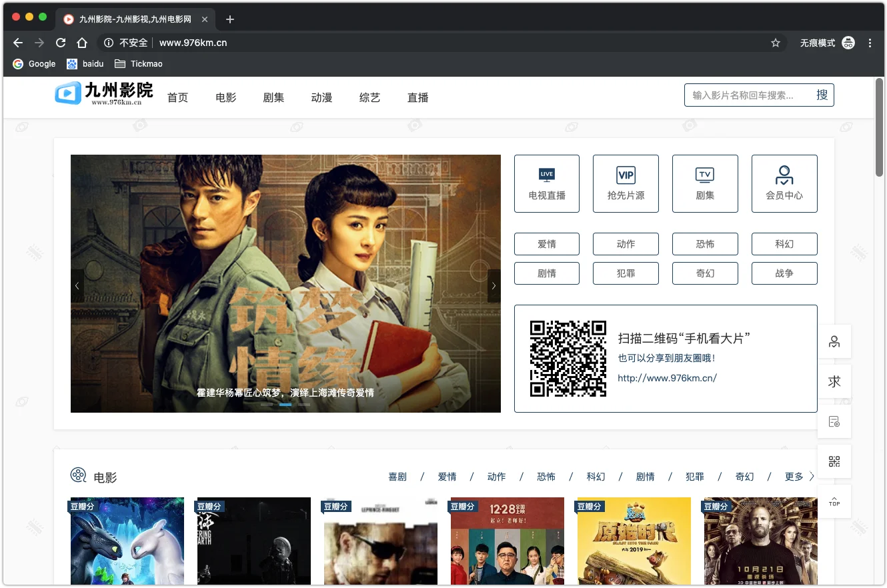Filter movies by 爱情 link in 电影 row

447,477
